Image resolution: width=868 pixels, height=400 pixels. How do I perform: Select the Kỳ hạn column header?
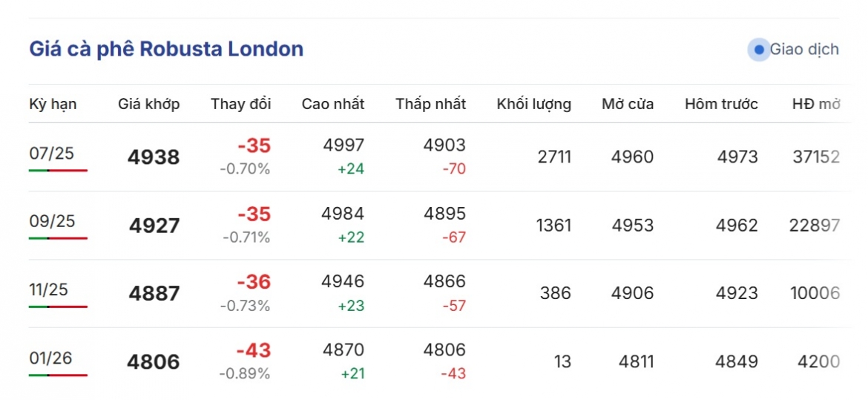pyautogui.click(x=53, y=104)
